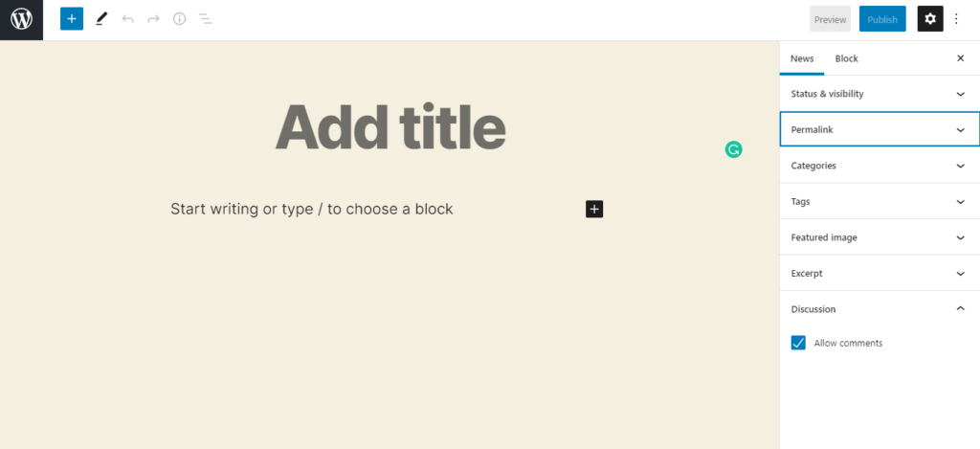Viewport: 980px width, 449px height.
Task: Uncheck the Allow comments checkbox
Action: coord(798,343)
